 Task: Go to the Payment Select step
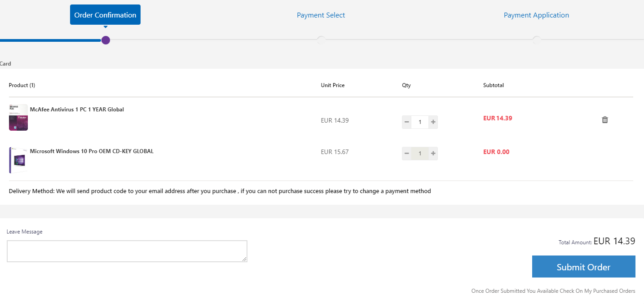(x=321, y=15)
